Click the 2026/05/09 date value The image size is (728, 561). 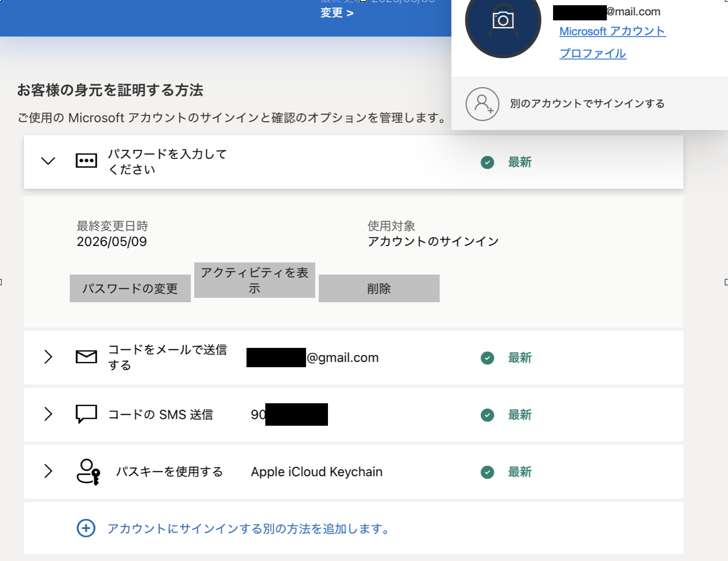tap(112, 241)
